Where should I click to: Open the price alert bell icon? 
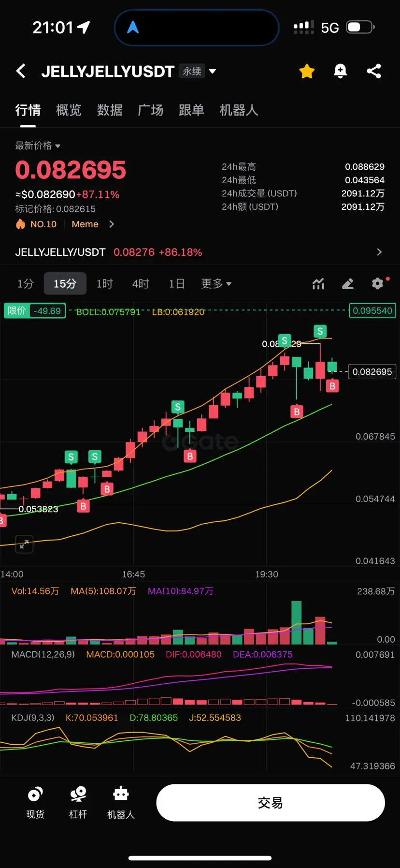click(x=340, y=71)
